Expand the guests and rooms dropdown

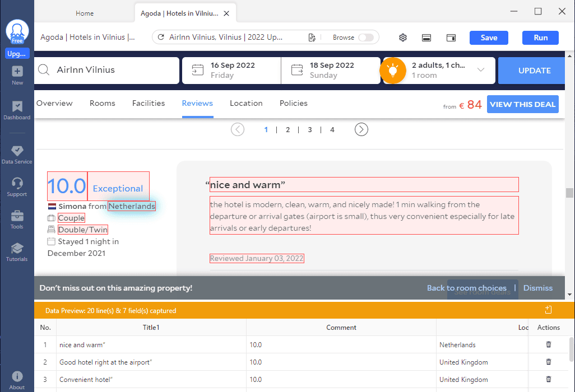tap(481, 69)
